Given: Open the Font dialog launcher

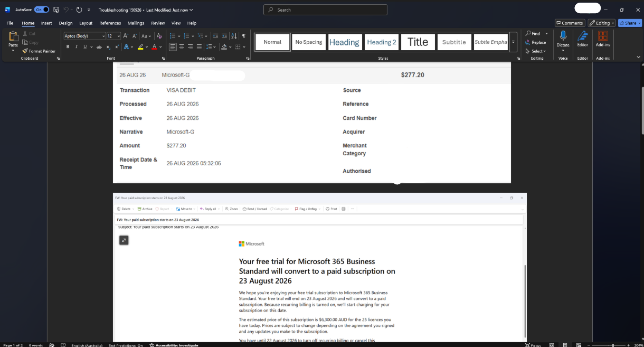Looking at the screenshot, I should tap(163, 58).
